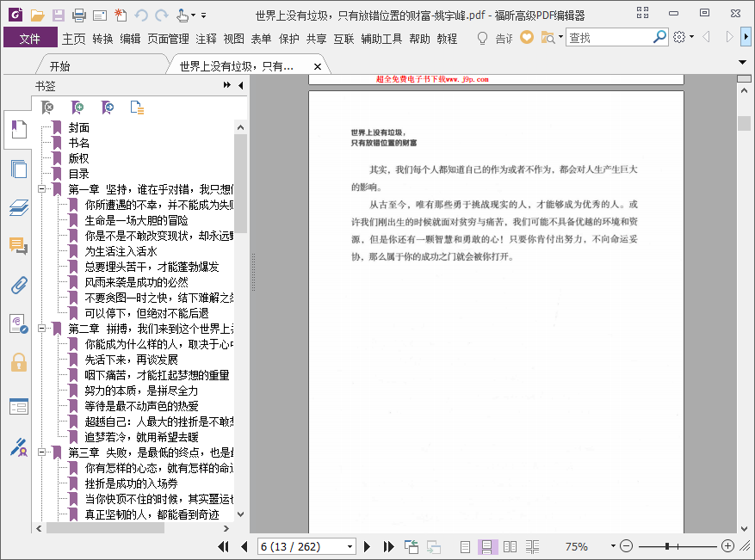The width and height of the screenshot is (755, 560).
Task: Save the document with the floppy icon
Action: (59, 15)
